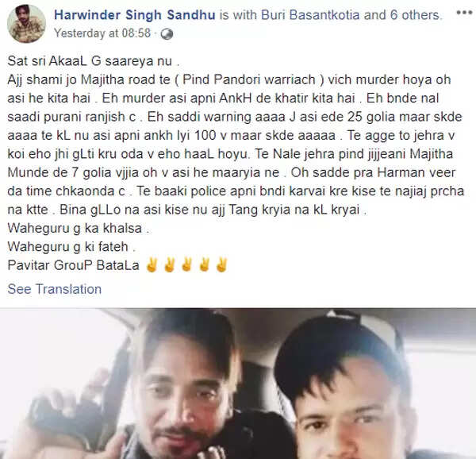Open the three-dot post options menu
Screen dimensions: 476x459
pos(464,13)
